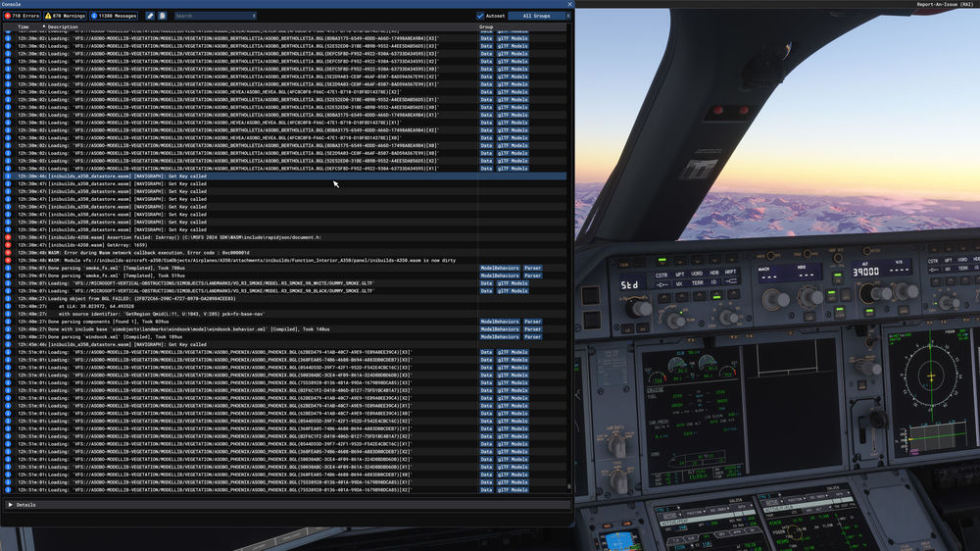
Task: Click the Std baro display in cockpit
Action: (629, 284)
